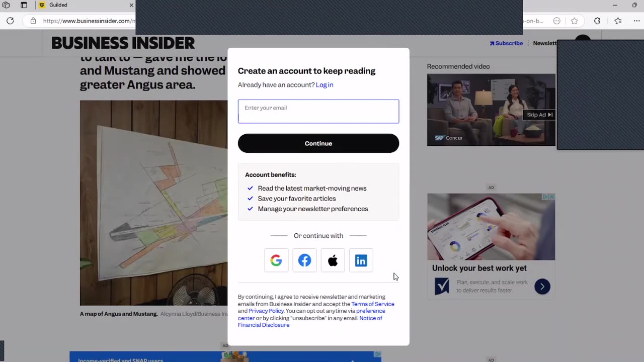The width and height of the screenshot is (644, 362).
Task: Open browser settings and more menu
Action: tap(636, 21)
